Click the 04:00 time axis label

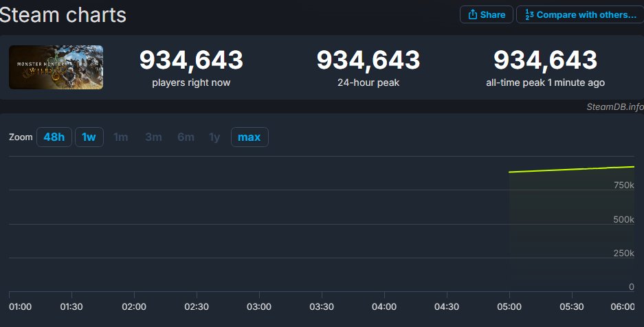point(384,307)
